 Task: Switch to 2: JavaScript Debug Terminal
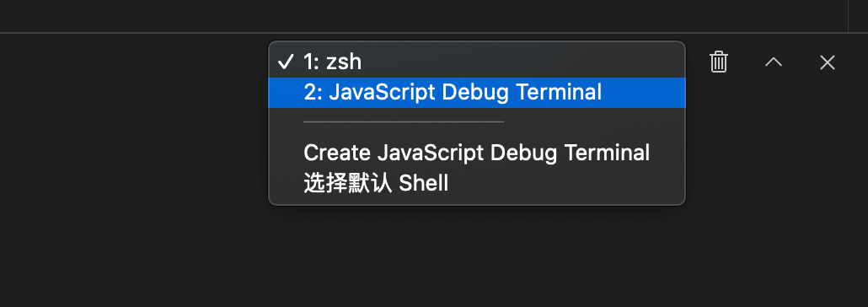(477, 93)
